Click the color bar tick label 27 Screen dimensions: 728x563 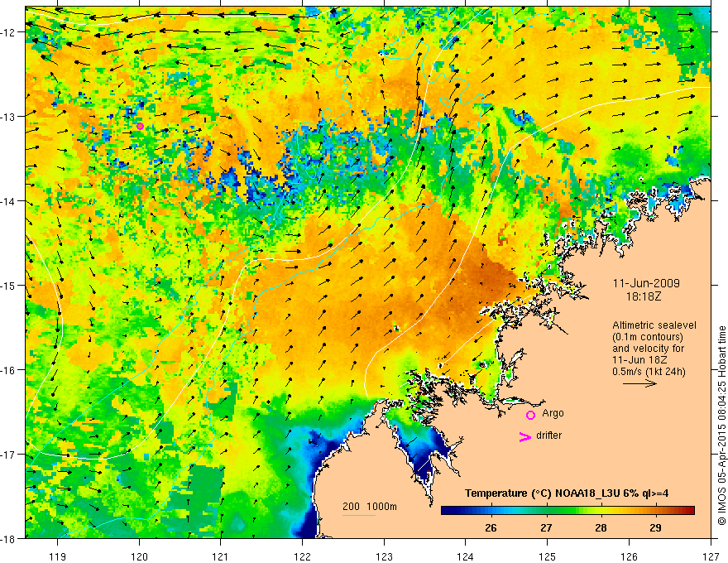546,528
